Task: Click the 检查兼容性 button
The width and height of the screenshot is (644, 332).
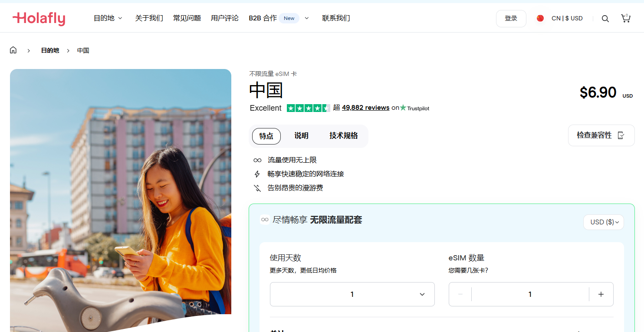Action: click(601, 135)
